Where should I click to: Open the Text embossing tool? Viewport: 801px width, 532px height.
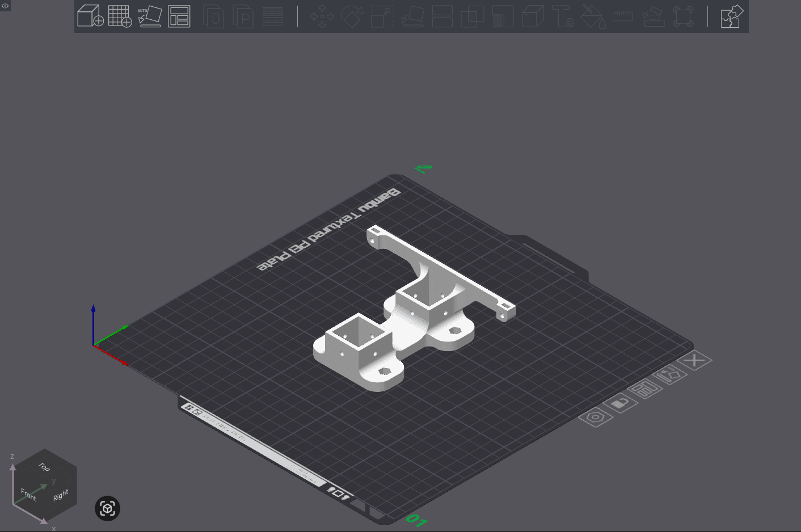[563, 16]
